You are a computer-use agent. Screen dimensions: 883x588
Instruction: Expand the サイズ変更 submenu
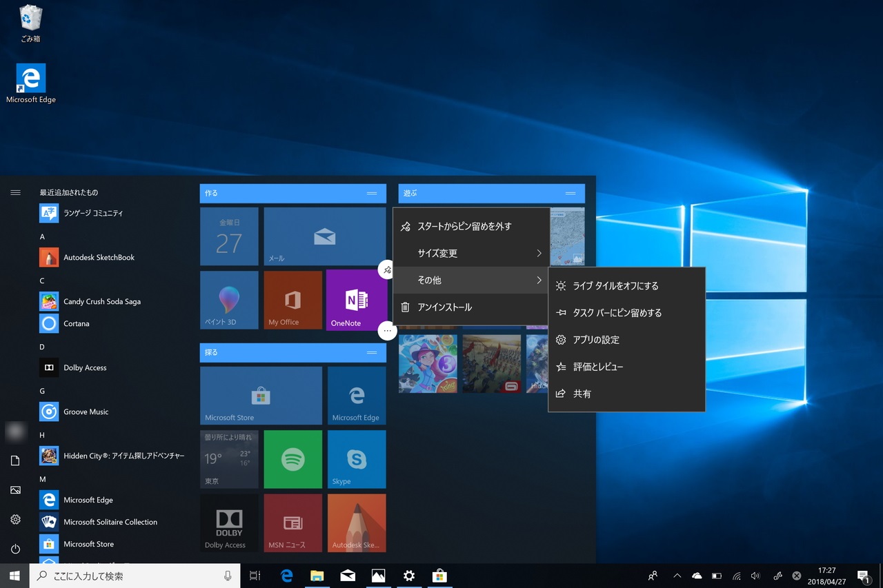(x=472, y=253)
